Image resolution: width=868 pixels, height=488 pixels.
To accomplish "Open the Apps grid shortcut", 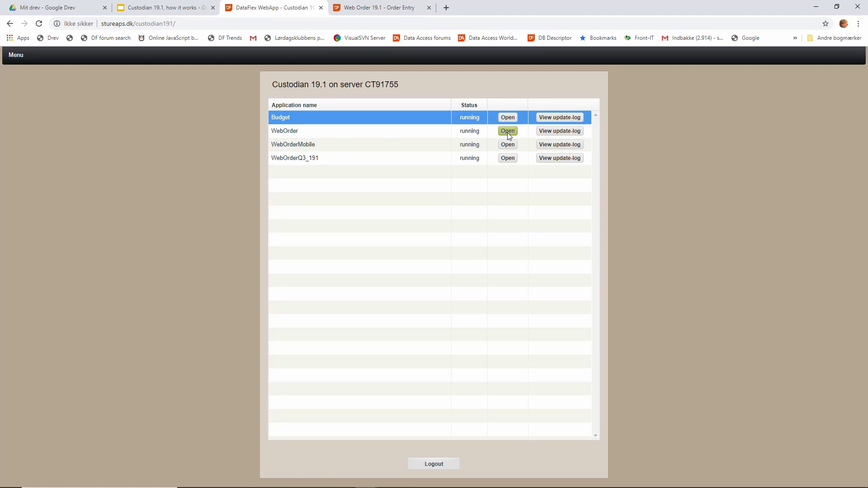I will pos(18,38).
